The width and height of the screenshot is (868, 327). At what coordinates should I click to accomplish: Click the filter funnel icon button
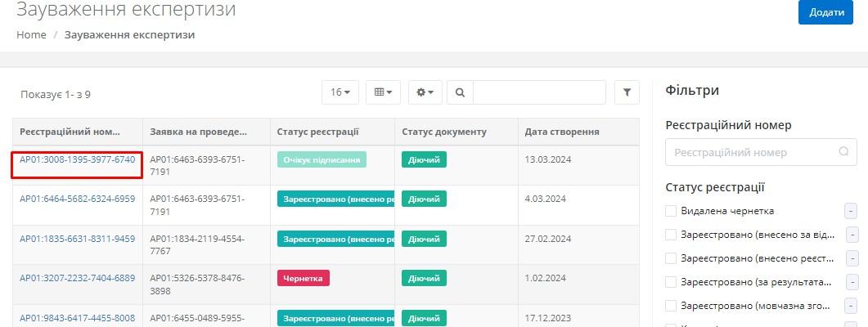627,92
